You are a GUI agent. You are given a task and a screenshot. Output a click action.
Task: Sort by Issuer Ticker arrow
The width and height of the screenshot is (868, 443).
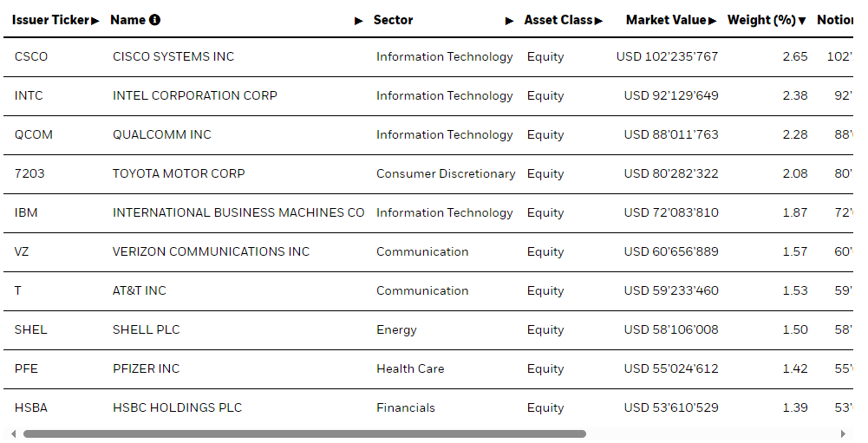tap(95, 21)
